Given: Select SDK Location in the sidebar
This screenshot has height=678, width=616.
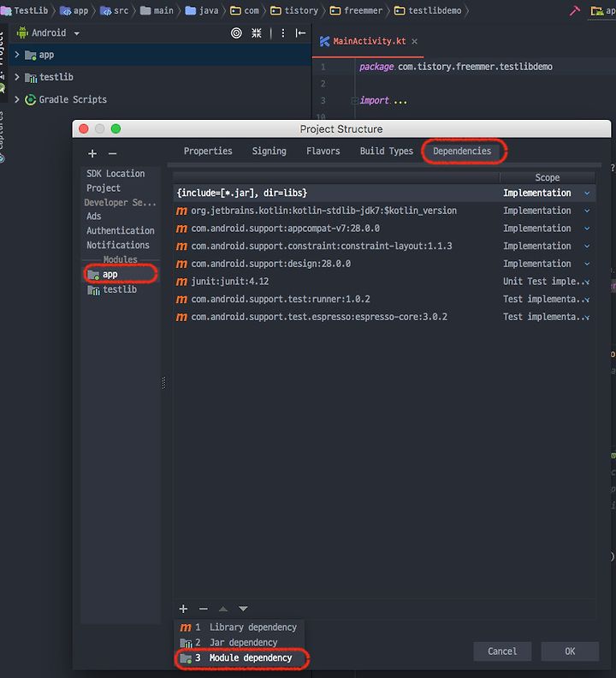Looking at the screenshot, I should 115,174.
